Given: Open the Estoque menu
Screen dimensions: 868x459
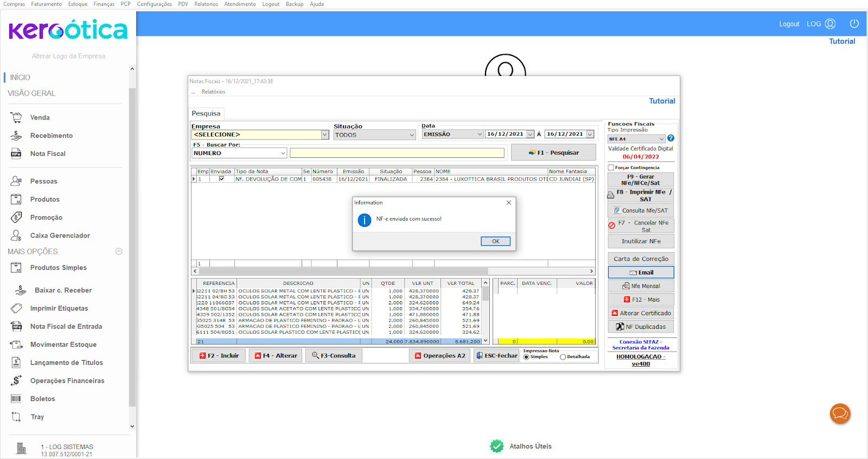Looking at the screenshot, I should tap(78, 4).
